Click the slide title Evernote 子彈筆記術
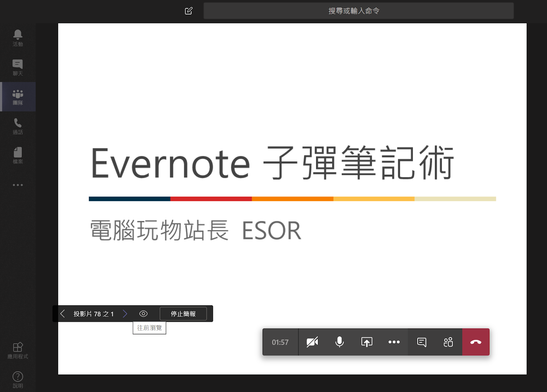 tap(272, 163)
